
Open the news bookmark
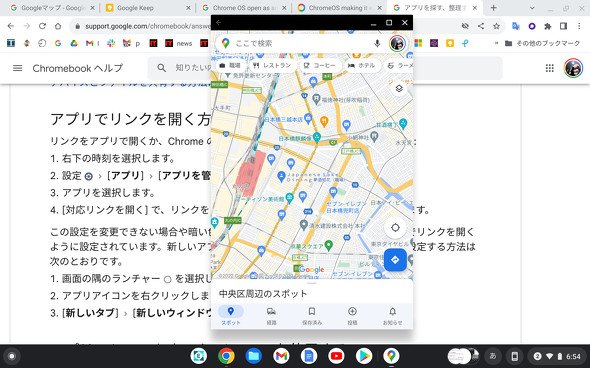pyautogui.click(x=179, y=43)
